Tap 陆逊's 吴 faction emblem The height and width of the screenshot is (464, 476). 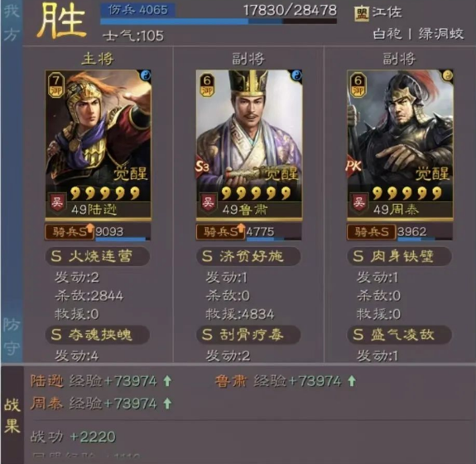point(57,203)
